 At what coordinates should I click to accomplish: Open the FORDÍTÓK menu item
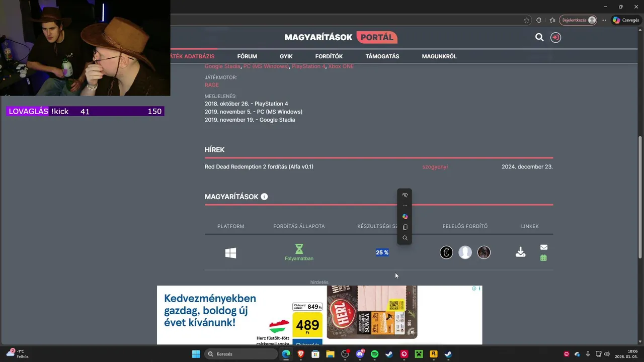tap(329, 56)
